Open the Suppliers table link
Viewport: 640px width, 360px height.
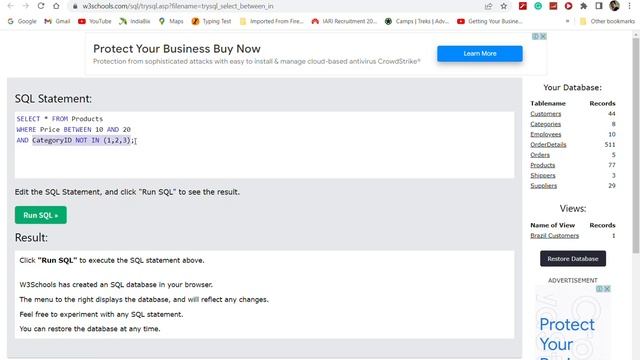[543, 186]
